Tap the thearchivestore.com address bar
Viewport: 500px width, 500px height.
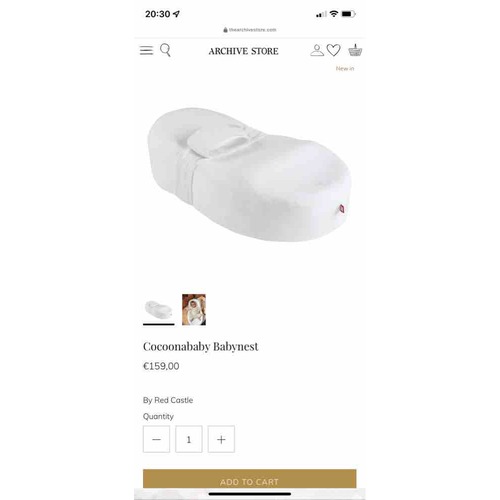[x=250, y=30]
